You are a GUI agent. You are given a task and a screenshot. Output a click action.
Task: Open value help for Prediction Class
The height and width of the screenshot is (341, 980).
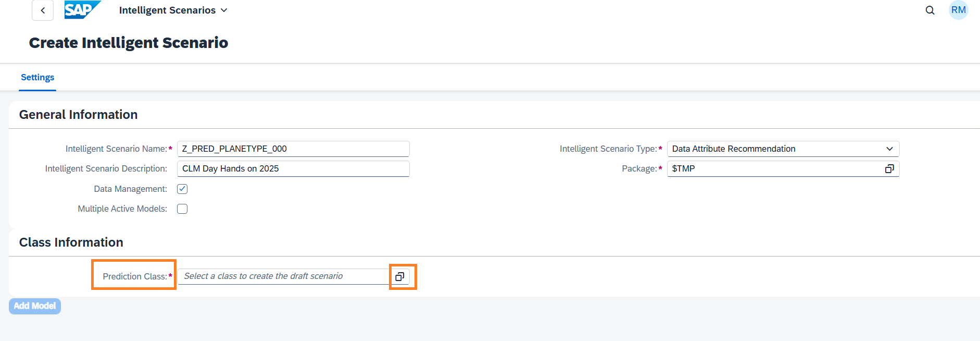point(400,277)
